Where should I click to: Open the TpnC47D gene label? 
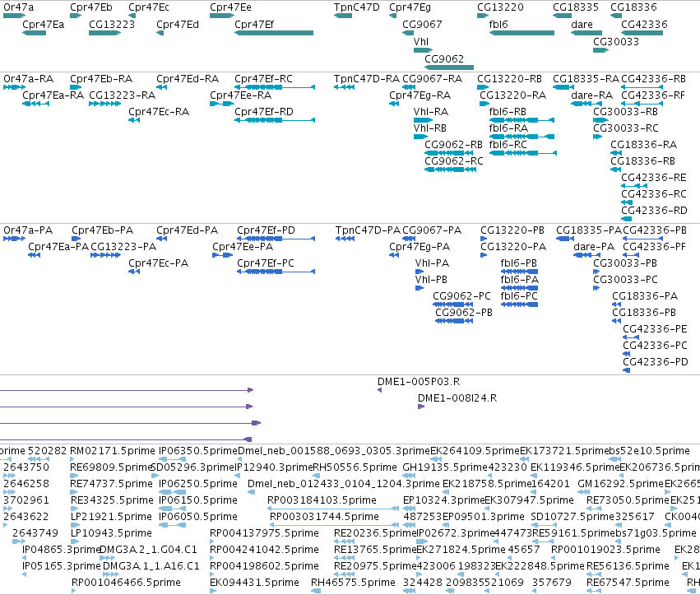(357, 7)
